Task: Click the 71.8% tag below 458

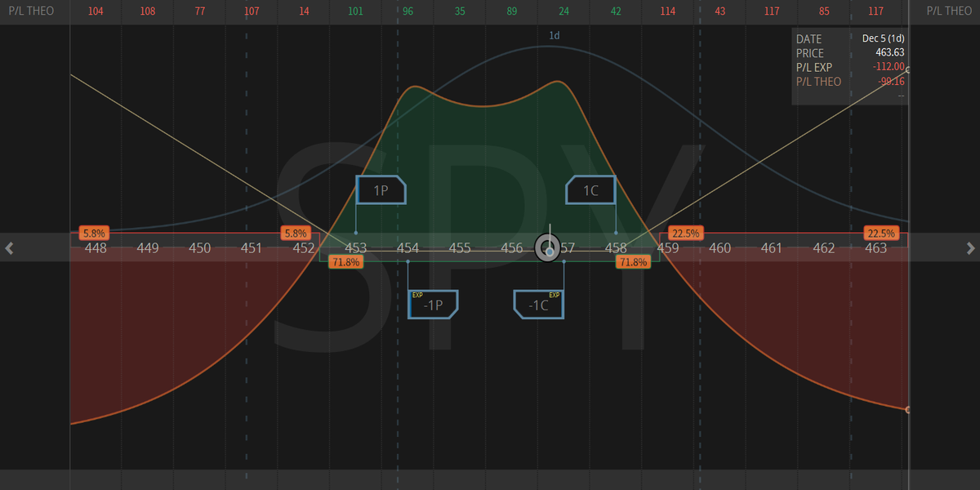Action: (633, 262)
